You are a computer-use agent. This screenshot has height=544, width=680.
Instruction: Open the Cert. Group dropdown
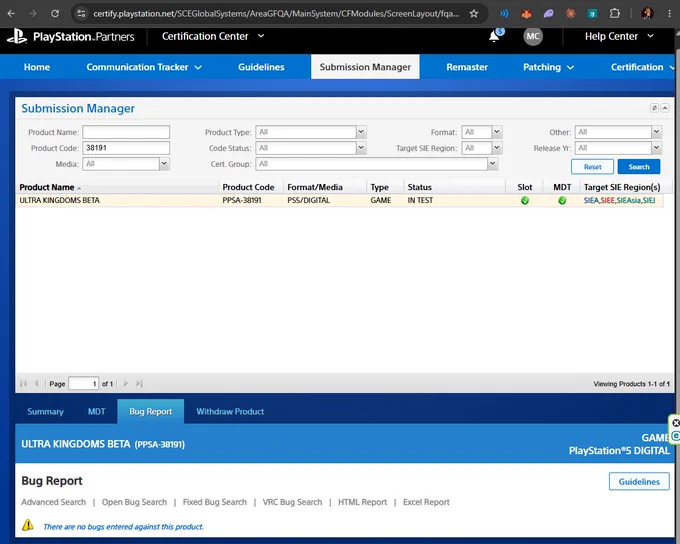492,164
